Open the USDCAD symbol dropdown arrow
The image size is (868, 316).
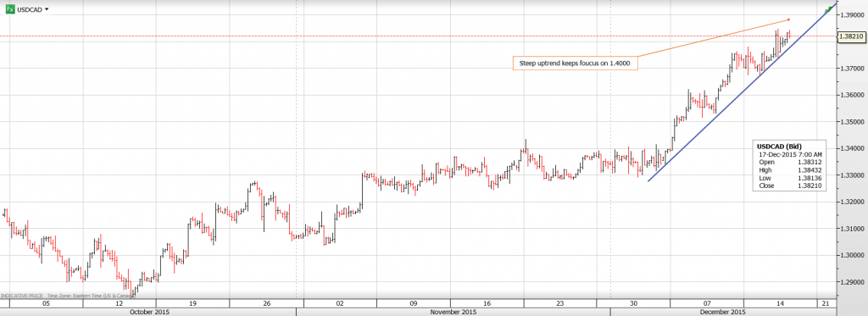(46, 9)
